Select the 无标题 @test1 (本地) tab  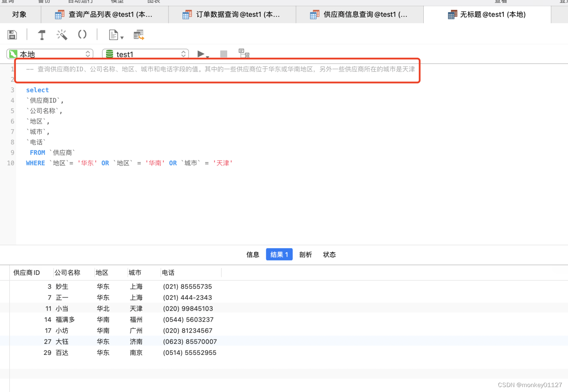click(x=487, y=14)
